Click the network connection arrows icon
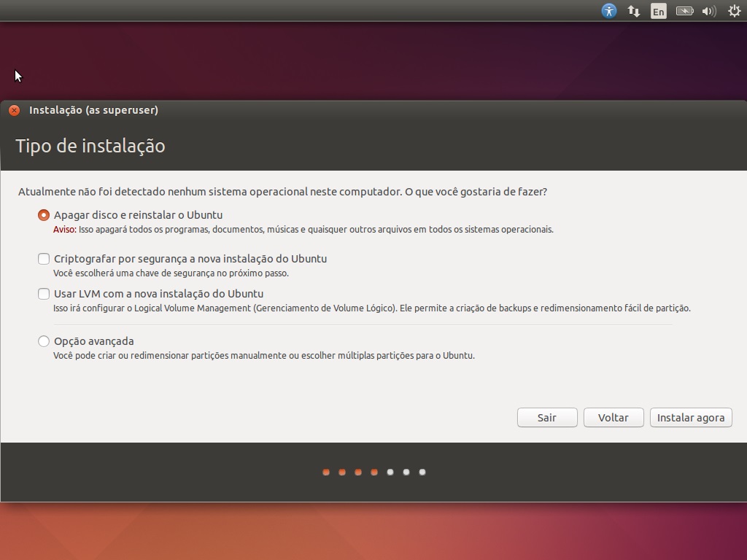The image size is (747, 560). pyautogui.click(x=634, y=11)
